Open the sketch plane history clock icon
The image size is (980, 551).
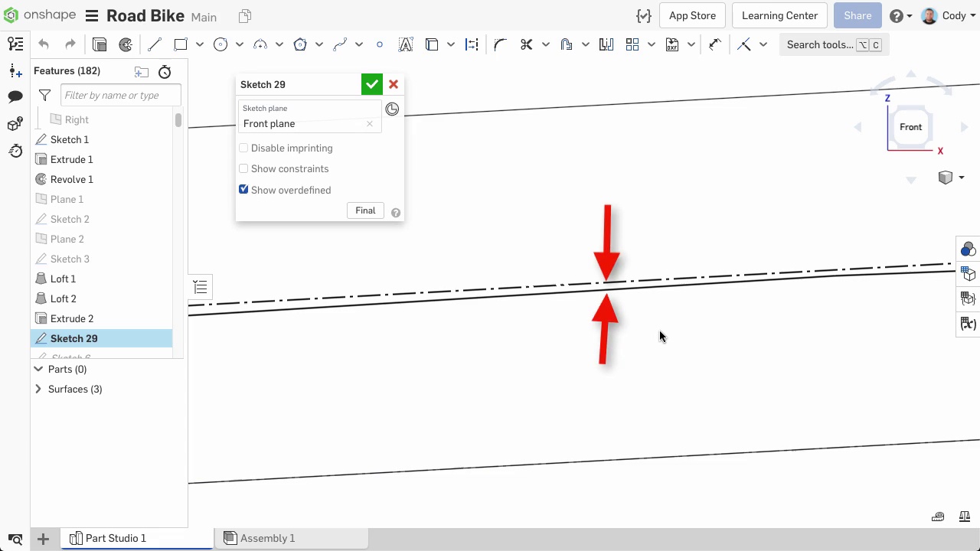[392, 109]
